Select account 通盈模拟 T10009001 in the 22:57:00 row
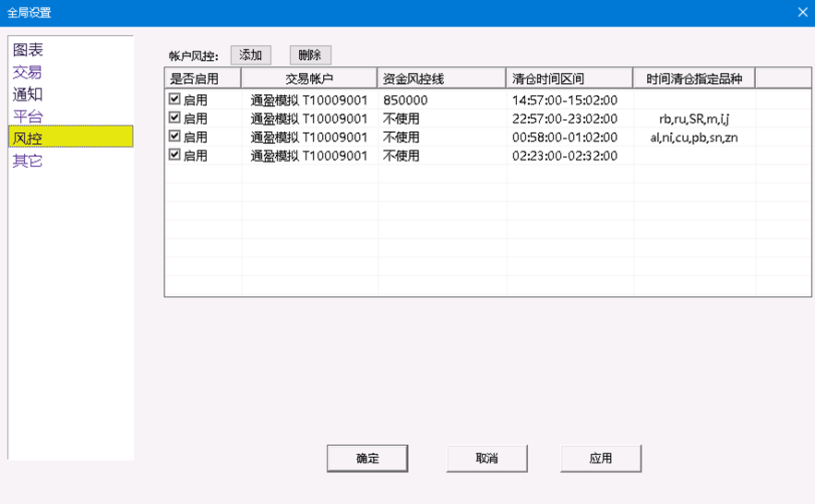Image resolution: width=815 pixels, height=504 pixels. coord(309,119)
